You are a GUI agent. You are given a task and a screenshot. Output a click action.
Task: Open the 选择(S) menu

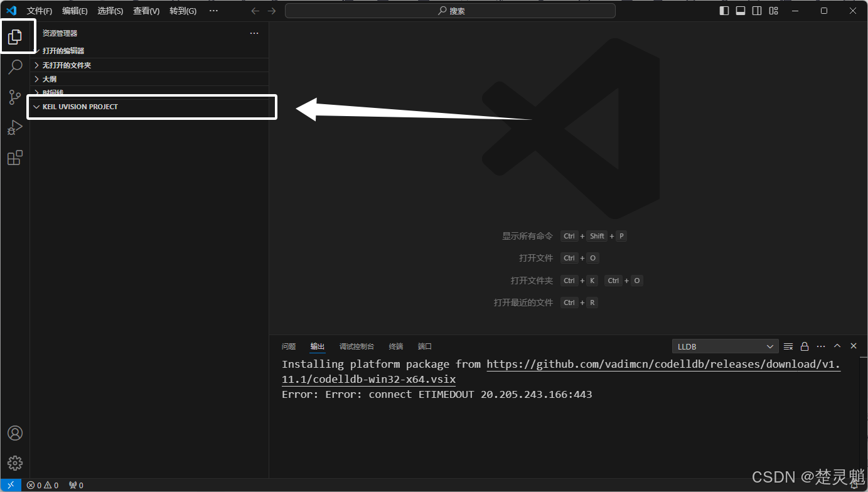110,11
